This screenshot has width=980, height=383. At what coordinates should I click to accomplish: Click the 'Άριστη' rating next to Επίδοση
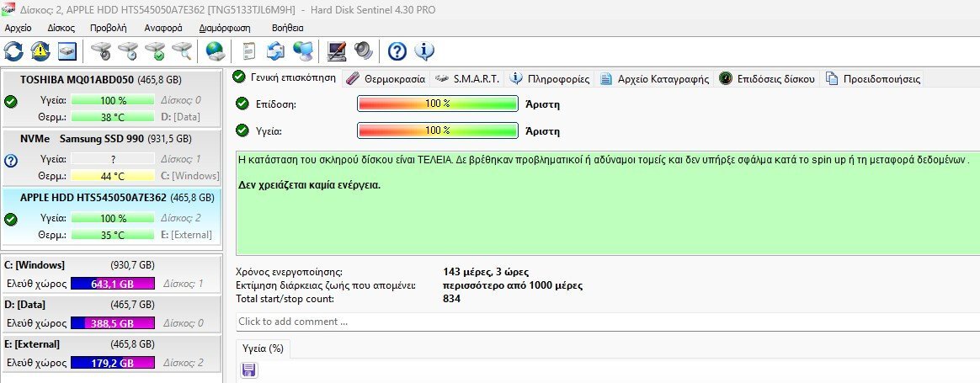click(x=542, y=104)
